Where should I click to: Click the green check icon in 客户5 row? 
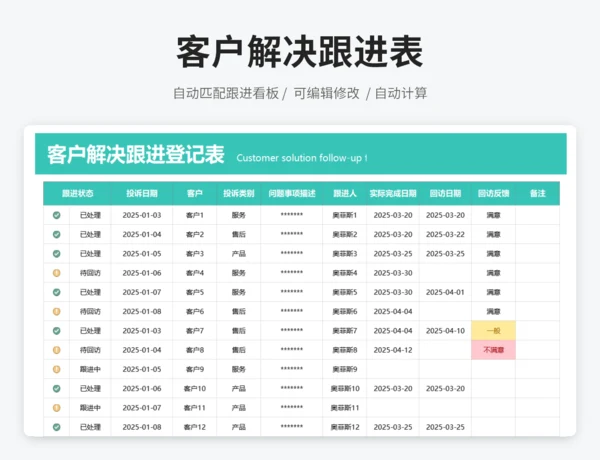pyautogui.click(x=56, y=292)
